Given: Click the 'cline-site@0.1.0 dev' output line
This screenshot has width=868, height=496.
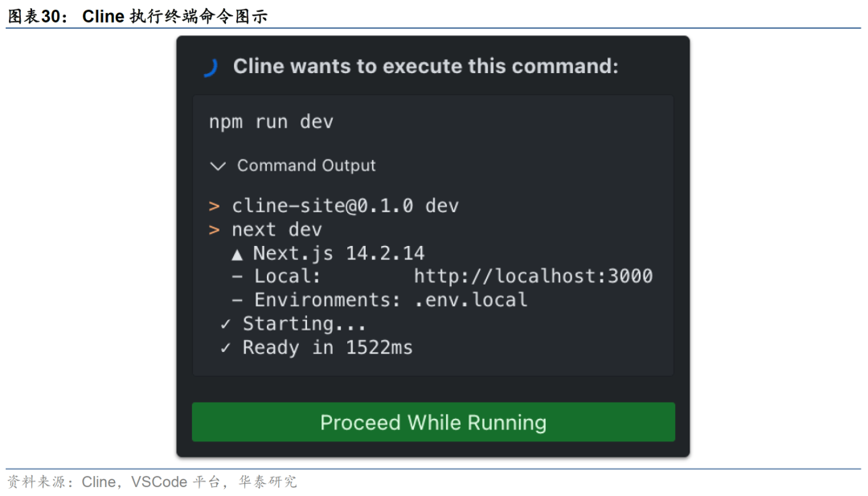Looking at the screenshot, I should point(345,207).
